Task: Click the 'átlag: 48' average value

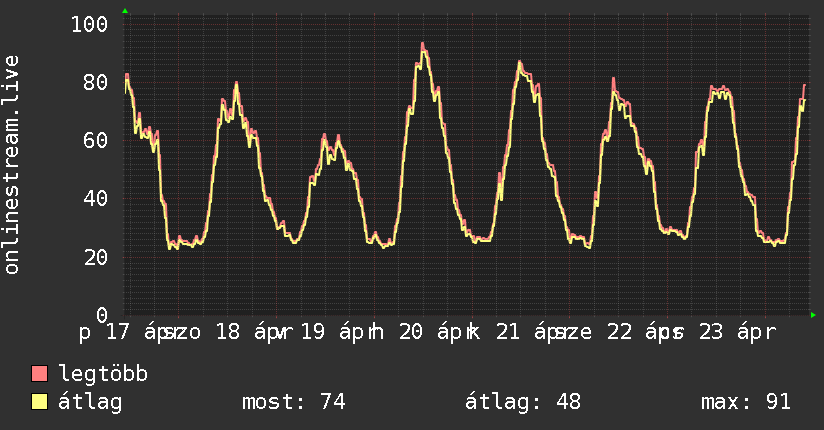Action: tap(523, 402)
